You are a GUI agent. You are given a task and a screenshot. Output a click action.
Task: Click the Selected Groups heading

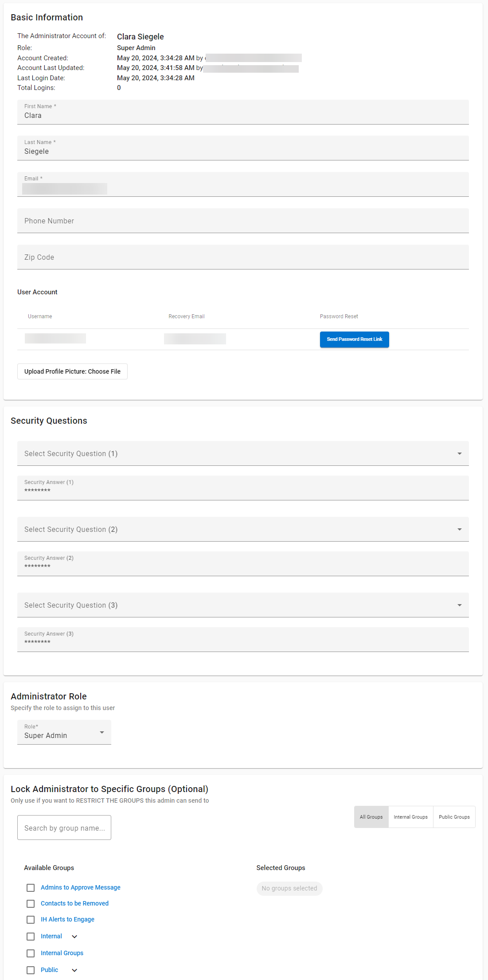click(281, 868)
